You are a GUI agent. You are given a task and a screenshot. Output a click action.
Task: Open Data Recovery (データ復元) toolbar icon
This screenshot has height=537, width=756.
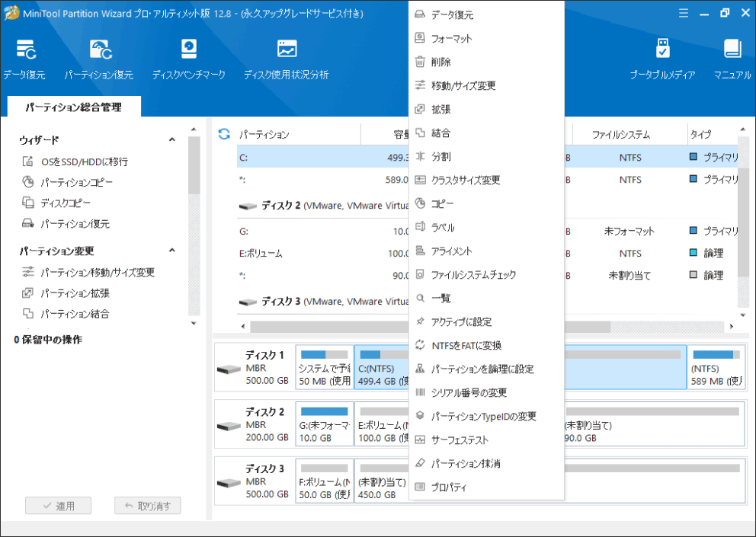26,50
